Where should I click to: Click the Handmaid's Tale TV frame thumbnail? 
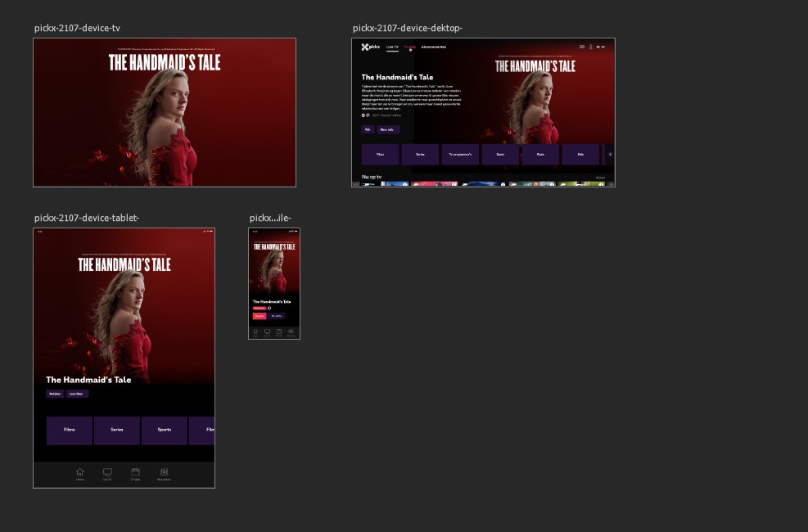pyautogui.click(x=165, y=112)
